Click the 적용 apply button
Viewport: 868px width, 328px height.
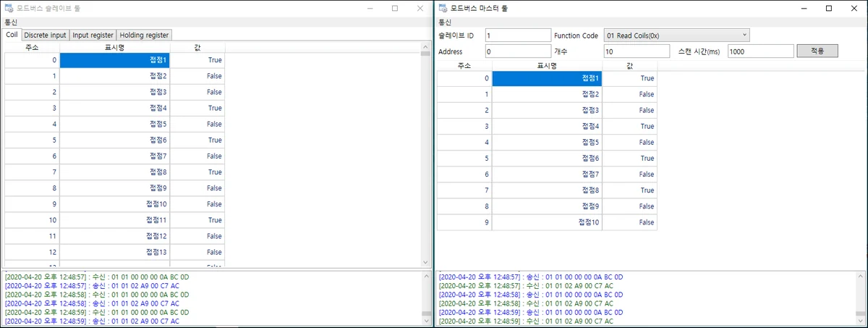click(x=817, y=51)
